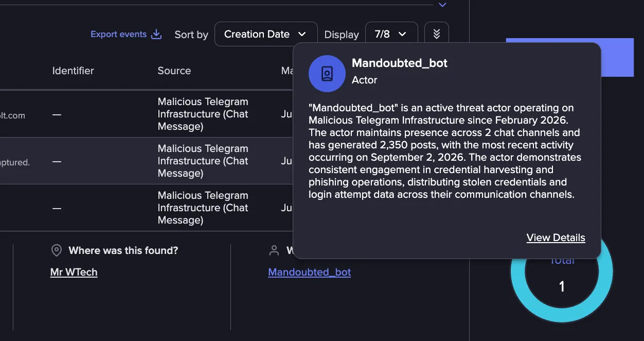This screenshot has width=644, height=341.
Task: Click the Export events link
Action: coord(119,34)
